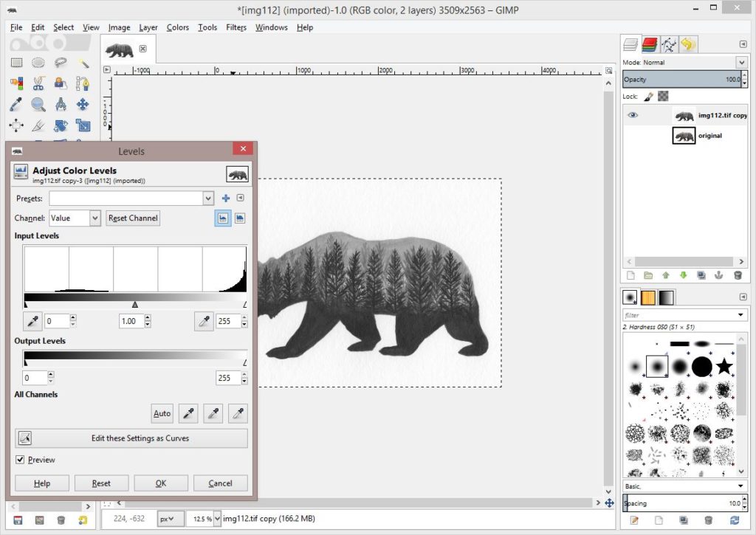Image resolution: width=756 pixels, height=535 pixels.
Task: Select the Scale tool
Action: pos(83,125)
